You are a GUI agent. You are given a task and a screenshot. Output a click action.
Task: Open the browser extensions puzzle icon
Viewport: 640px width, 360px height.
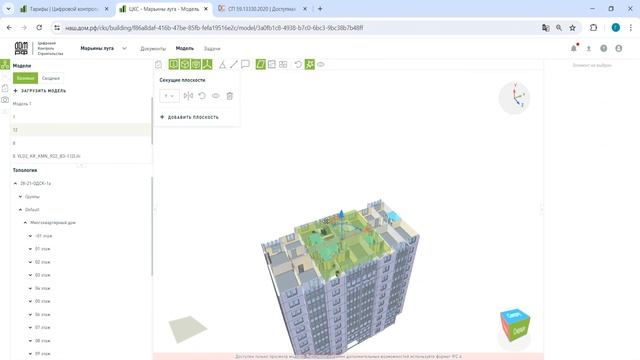click(x=593, y=28)
